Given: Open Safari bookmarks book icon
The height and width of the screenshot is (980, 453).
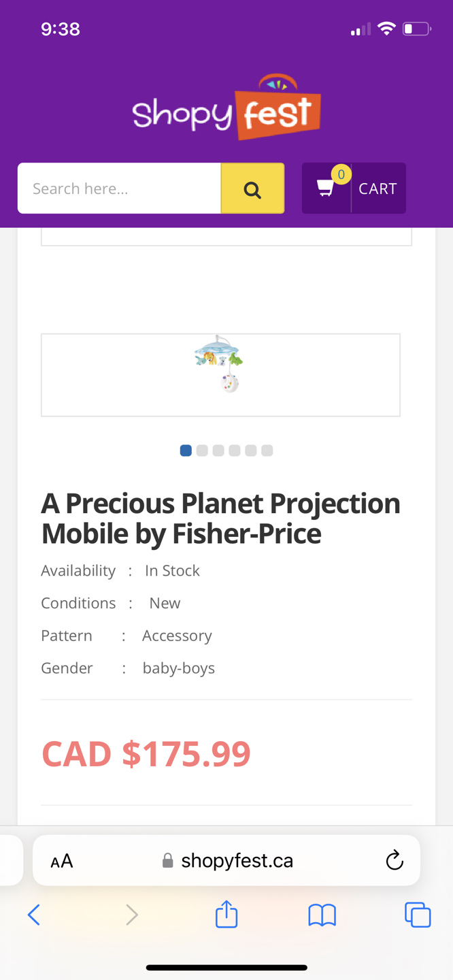Looking at the screenshot, I should (x=322, y=915).
